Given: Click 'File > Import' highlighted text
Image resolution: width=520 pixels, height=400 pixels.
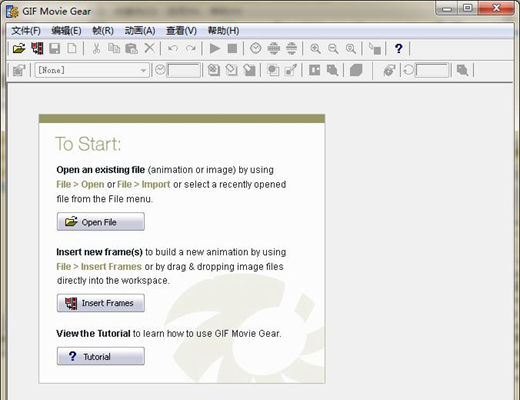Looking at the screenshot, I should 144,184.
